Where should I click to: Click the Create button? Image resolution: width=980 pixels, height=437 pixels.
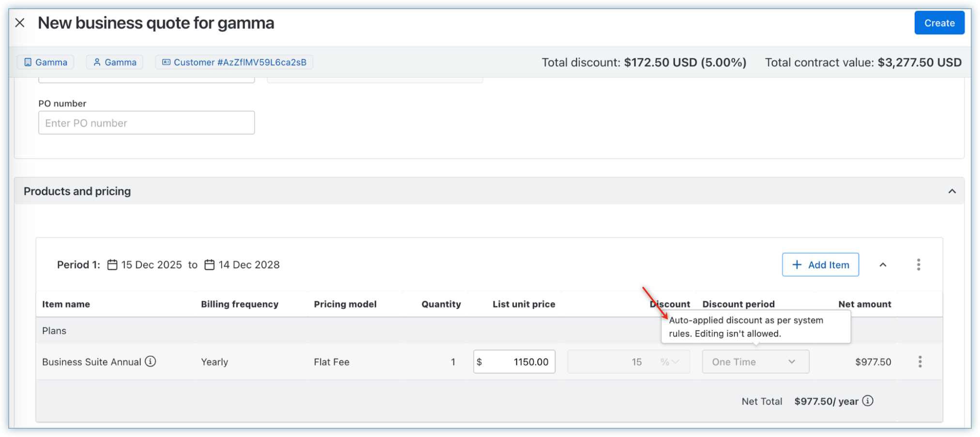click(x=939, y=23)
